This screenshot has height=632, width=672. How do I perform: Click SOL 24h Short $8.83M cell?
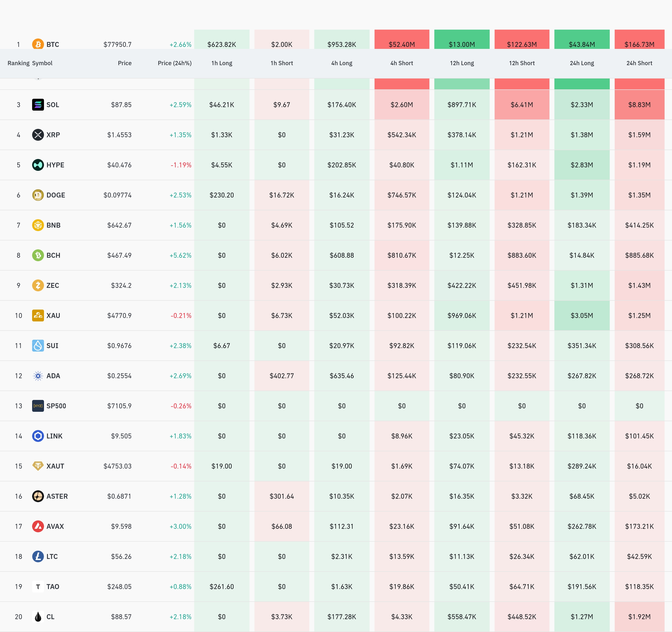[639, 105]
